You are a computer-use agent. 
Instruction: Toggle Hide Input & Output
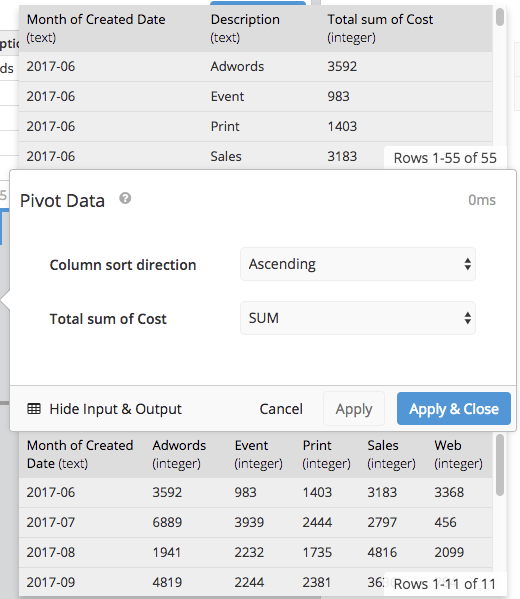tap(104, 409)
